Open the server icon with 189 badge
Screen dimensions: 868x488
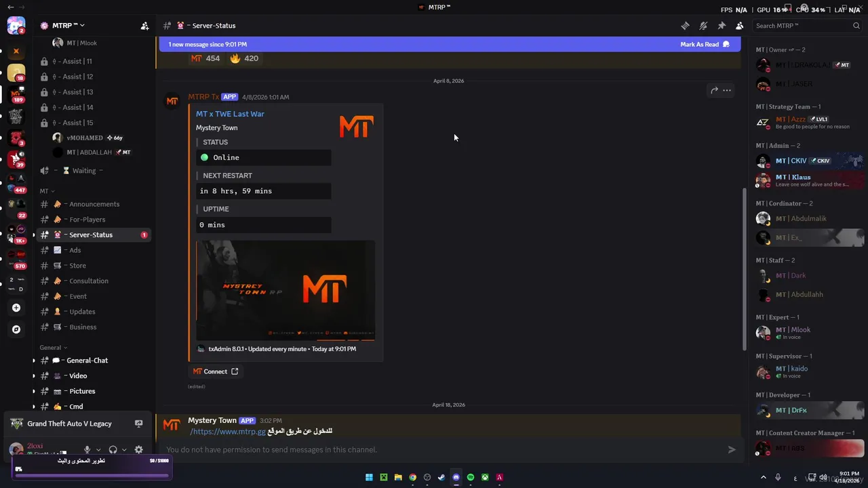point(16,94)
